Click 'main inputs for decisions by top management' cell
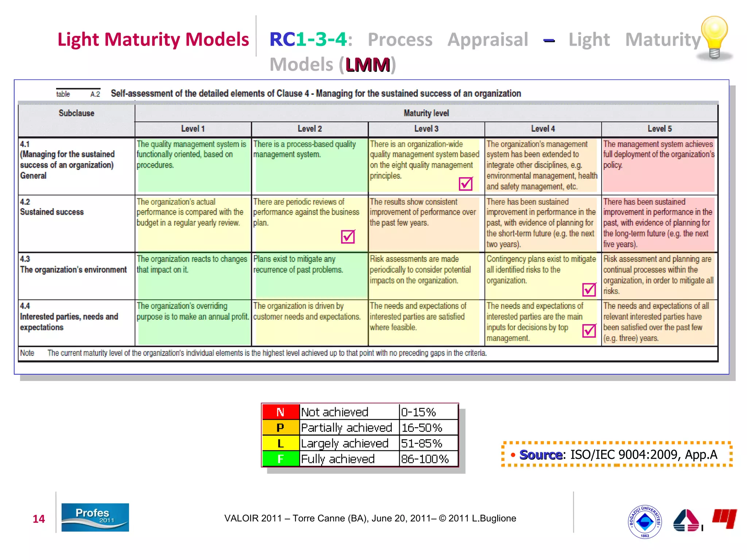Image resolution: width=747 pixels, height=560 pixels. pyautogui.click(x=543, y=323)
